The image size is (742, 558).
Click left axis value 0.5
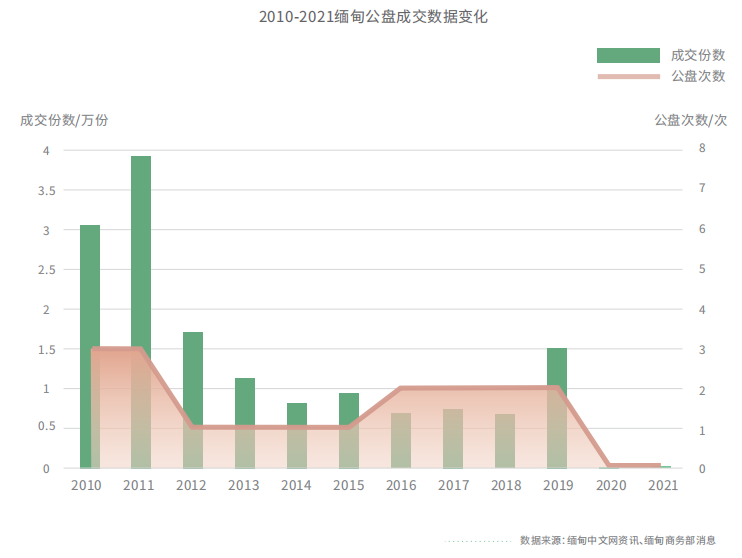pyautogui.click(x=46, y=426)
